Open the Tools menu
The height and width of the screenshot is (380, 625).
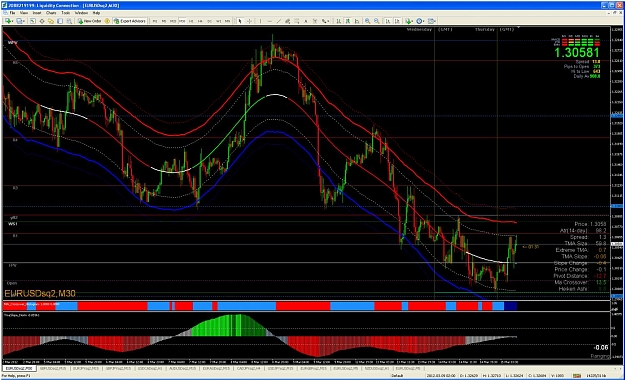click(65, 13)
